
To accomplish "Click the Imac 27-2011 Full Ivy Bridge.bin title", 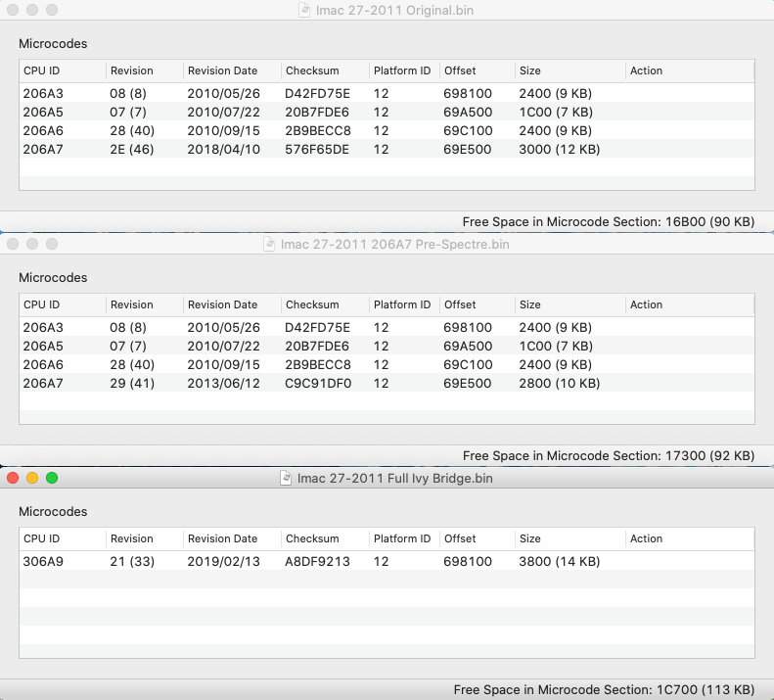I will [x=395, y=478].
